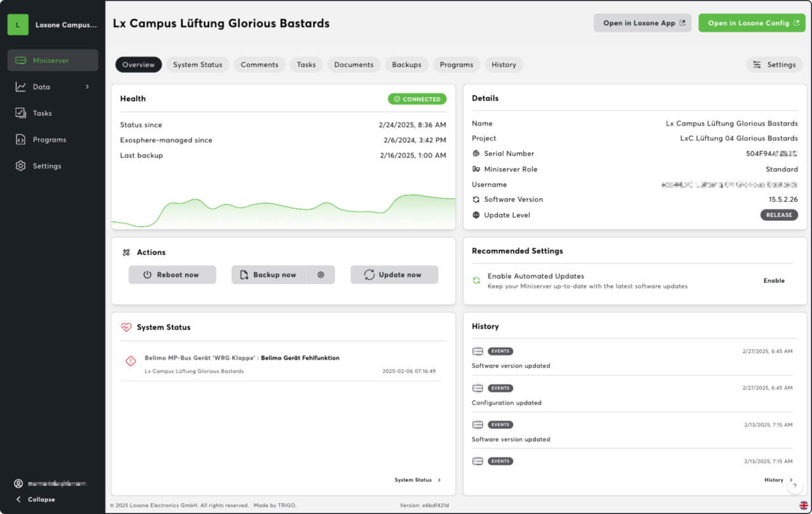Viewport: 812px width, 514px height.
Task: Open the Settings filter panel top right
Action: (774, 64)
